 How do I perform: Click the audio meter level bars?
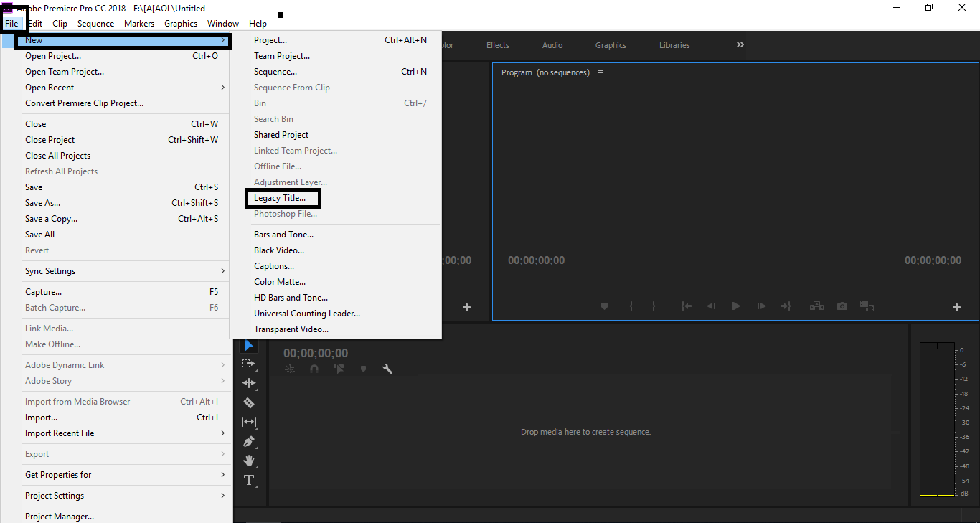[x=937, y=420]
